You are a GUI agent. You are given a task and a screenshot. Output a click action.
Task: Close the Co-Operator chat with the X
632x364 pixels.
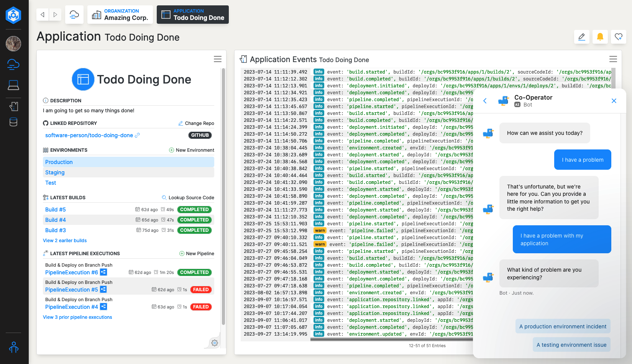[614, 100]
